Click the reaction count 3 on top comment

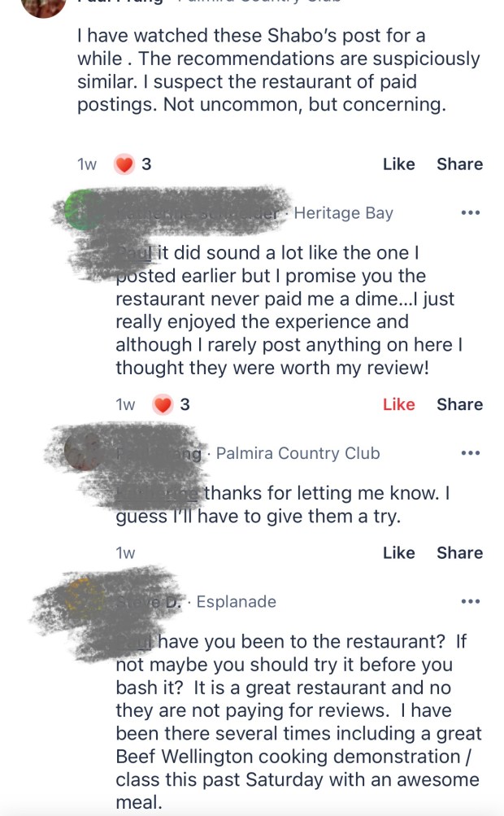tap(146, 164)
